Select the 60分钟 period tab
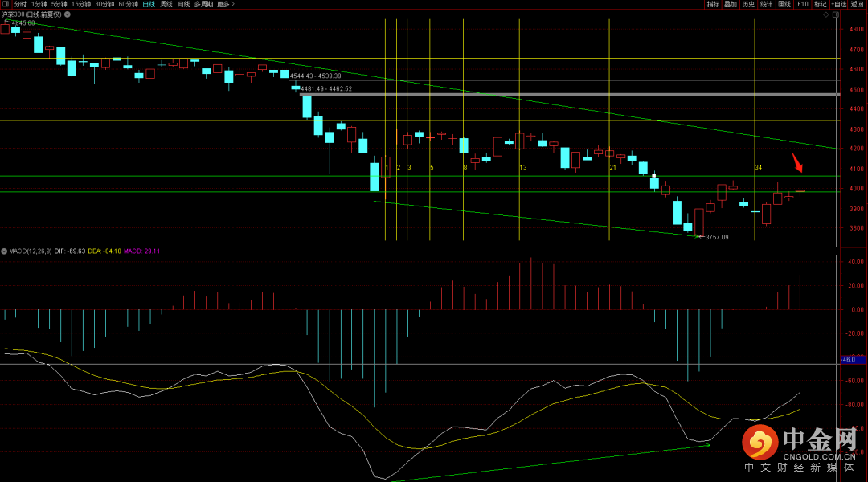 click(x=129, y=4)
